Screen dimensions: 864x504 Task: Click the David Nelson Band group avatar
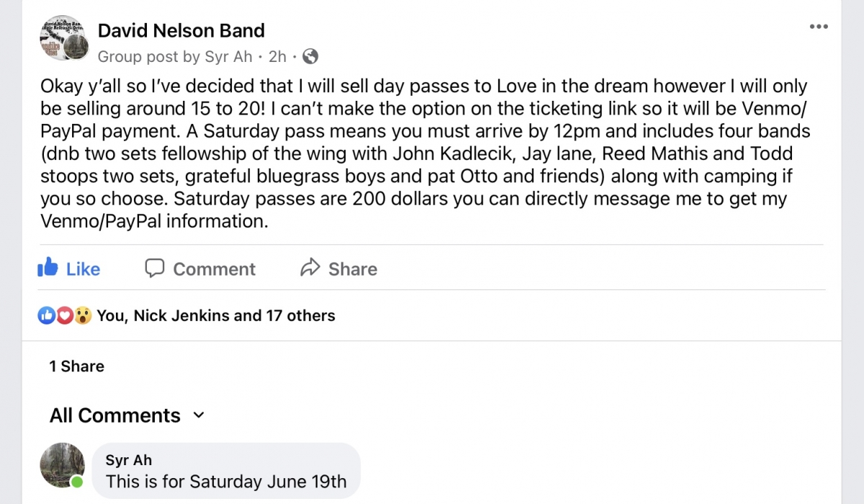click(63, 38)
